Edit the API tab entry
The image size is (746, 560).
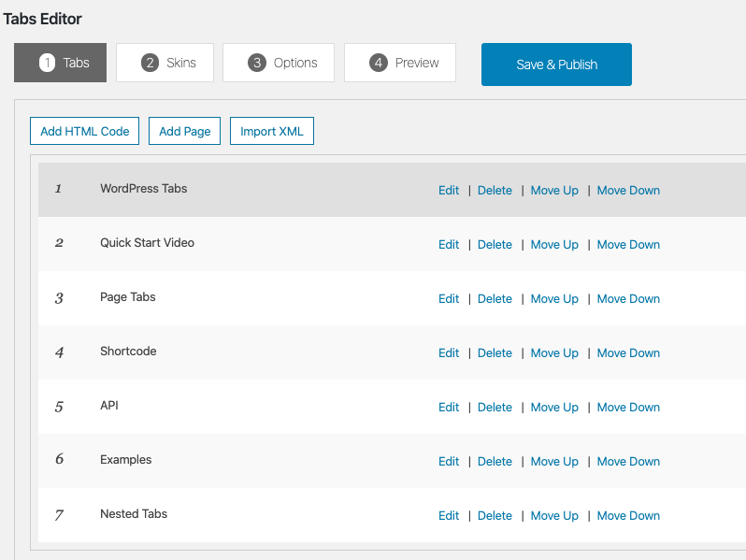(x=449, y=407)
